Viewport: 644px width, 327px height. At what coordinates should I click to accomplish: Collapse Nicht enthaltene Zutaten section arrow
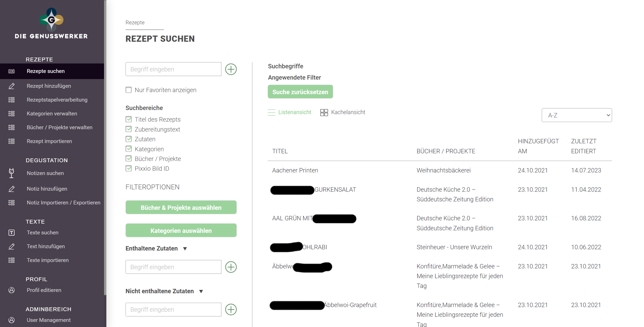[201, 291]
